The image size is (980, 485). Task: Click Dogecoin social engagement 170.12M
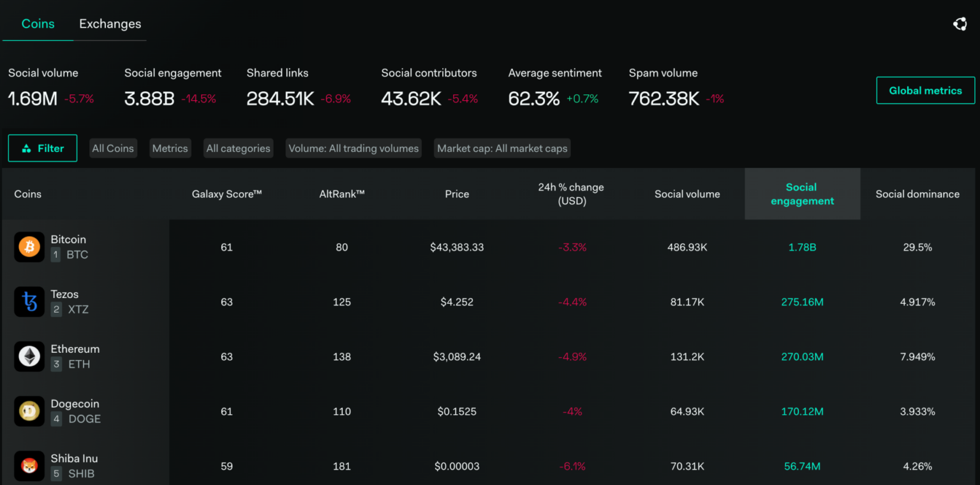(x=802, y=412)
